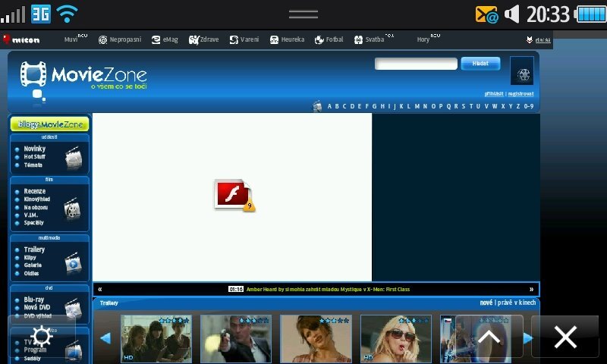Click the speaker volume icon

(513, 14)
